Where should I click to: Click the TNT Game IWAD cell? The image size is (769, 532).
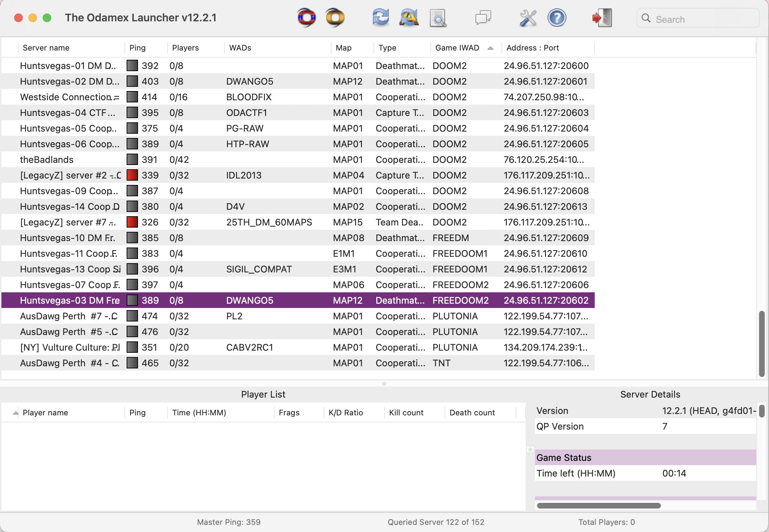coord(441,363)
